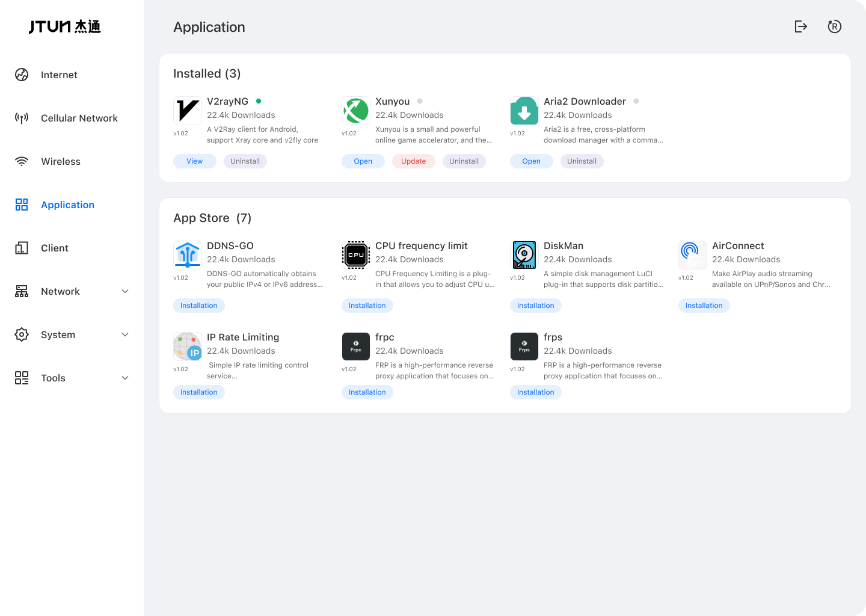Select the Network menu label

point(60,291)
